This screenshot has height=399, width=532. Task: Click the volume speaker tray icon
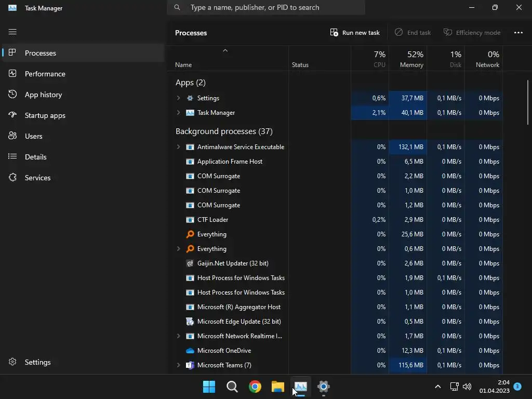(x=467, y=387)
